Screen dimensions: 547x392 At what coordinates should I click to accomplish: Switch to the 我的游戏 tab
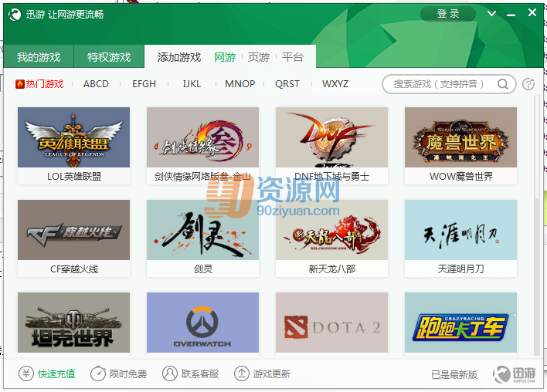point(39,57)
